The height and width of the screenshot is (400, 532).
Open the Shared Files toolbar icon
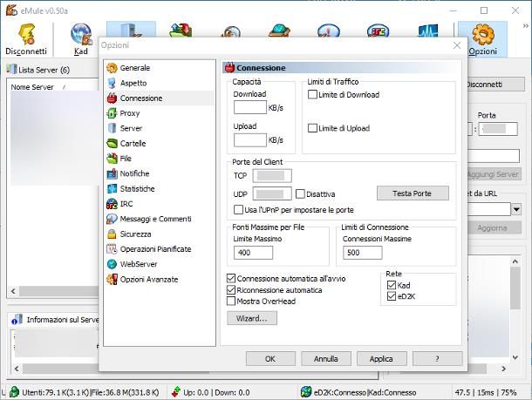(x=279, y=30)
